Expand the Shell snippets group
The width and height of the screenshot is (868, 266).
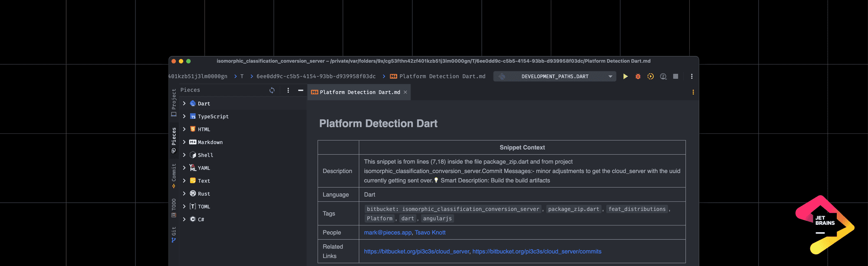184,155
